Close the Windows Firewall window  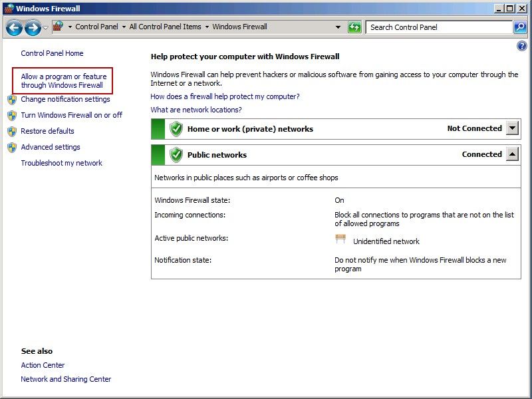pos(521,8)
